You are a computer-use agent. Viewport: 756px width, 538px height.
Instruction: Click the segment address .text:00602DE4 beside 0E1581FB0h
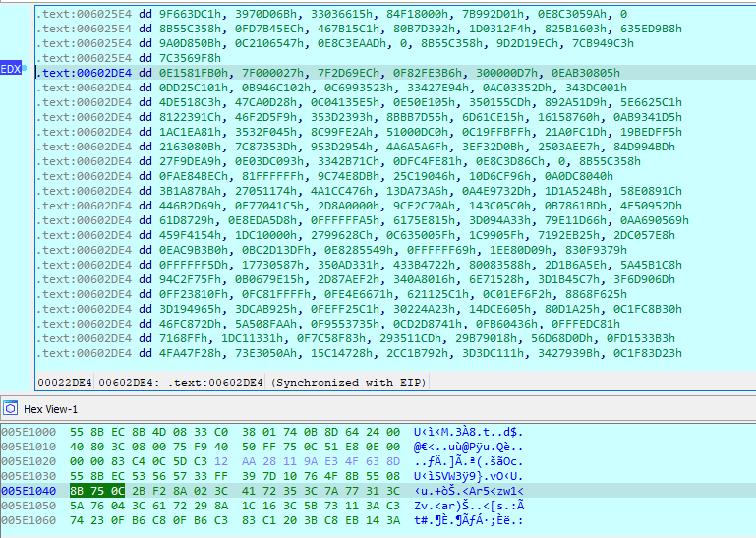pos(84,73)
